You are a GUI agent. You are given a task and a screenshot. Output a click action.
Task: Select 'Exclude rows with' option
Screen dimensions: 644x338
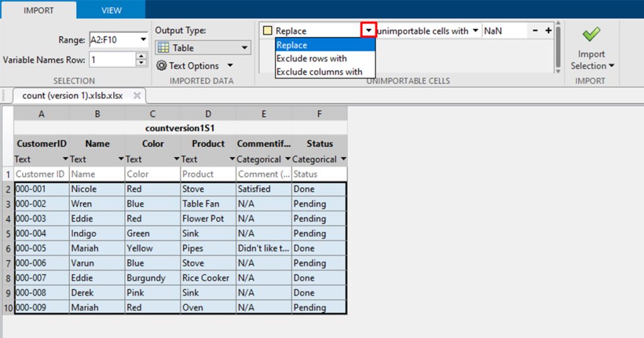[311, 58]
